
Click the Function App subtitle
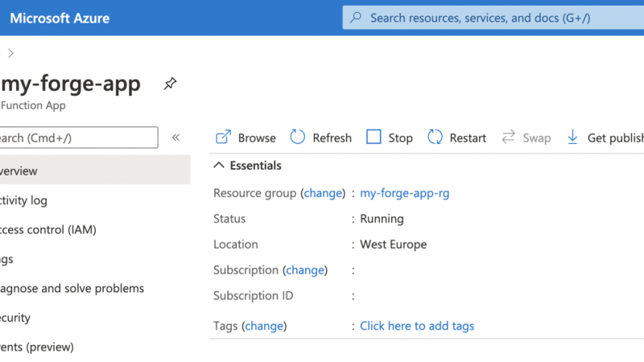pyautogui.click(x=33, y=105)
